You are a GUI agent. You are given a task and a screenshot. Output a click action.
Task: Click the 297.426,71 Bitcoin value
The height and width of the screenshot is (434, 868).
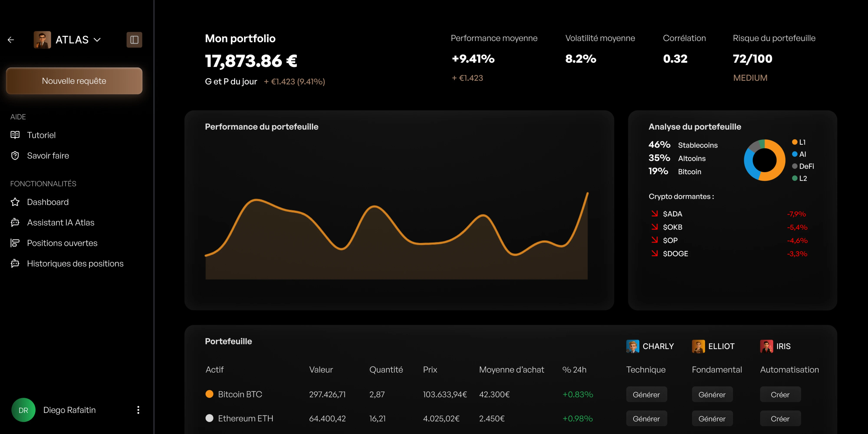(x=327, y=394)
